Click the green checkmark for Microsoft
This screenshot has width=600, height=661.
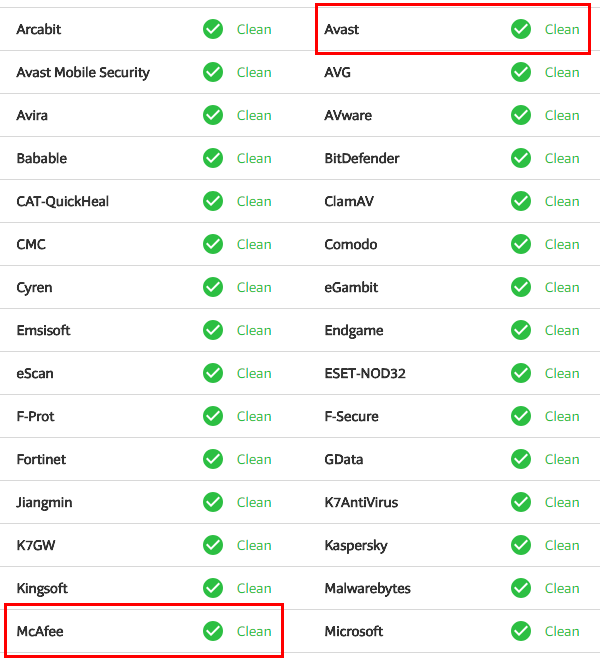521,631
